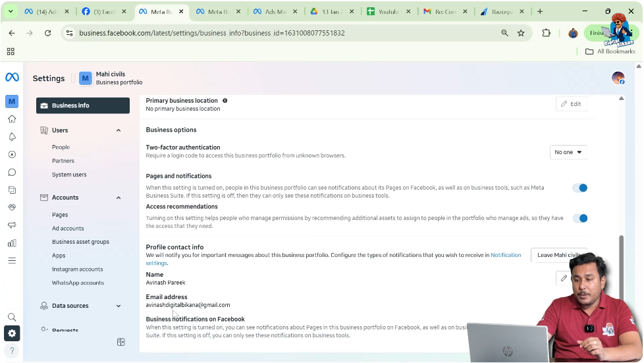Open Instagram accounts settings
644x363 pixels.
pos(77,269)
